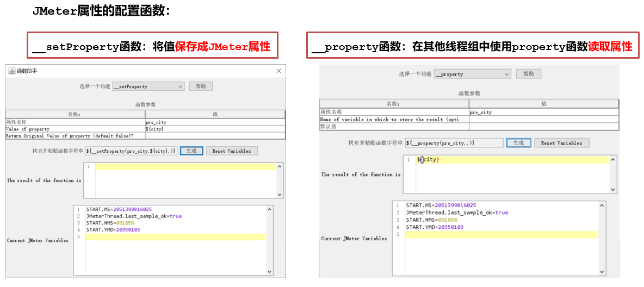Click 帮助 button in the left dialog
Image resolution: width=644 pixels, height=287 pixels.
tap(201, 86)
